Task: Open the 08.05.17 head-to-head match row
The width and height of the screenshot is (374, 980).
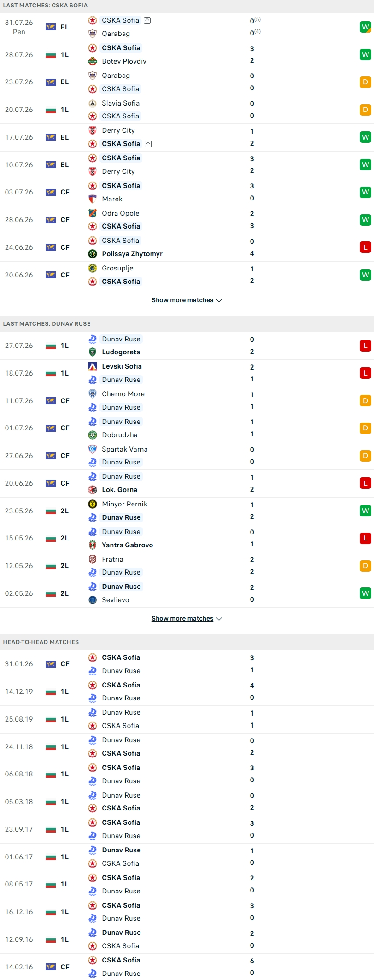Action: [x=187, y=884]
